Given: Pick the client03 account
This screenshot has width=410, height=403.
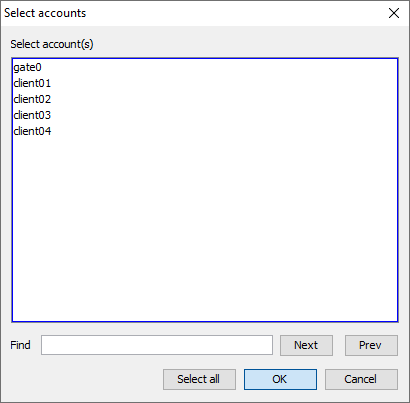Looking at the screenshot, I should [x=32, y=115].
